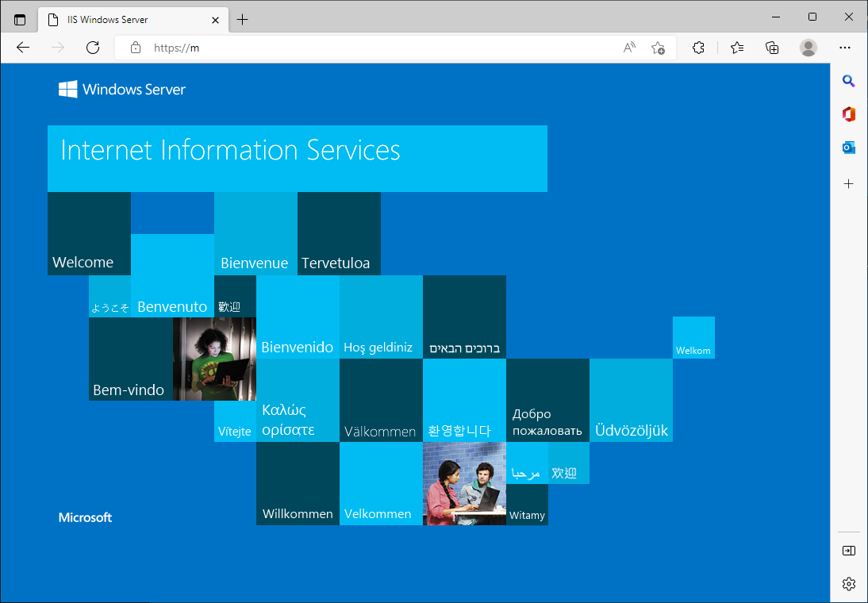Open the user profile avatar
The image size is (868, 603).
808,48
